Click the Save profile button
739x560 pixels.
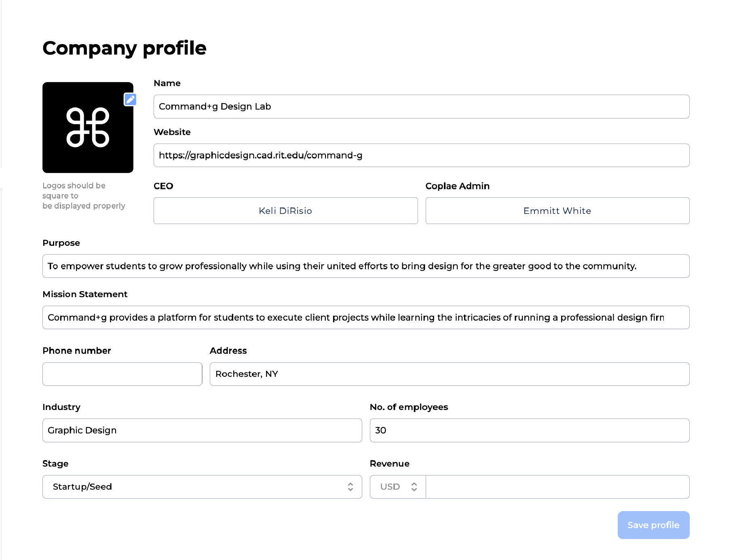pyautogui.click(x=653, y=524)
